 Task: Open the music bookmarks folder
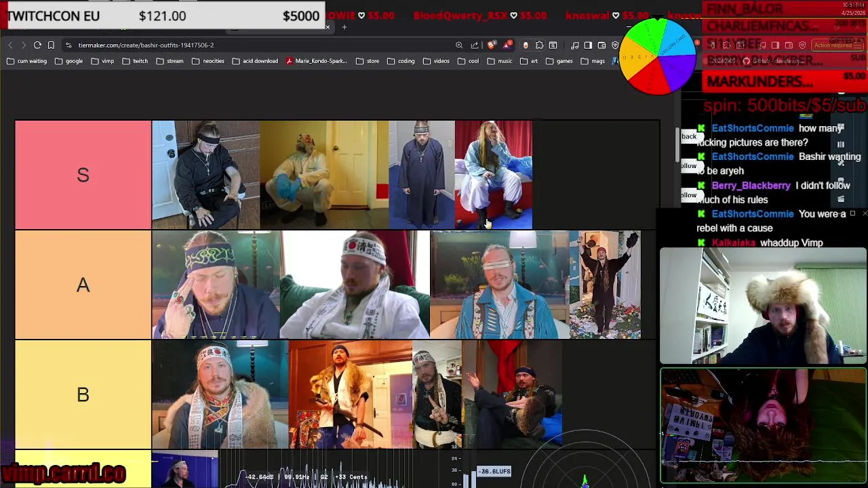coord(500,61)
